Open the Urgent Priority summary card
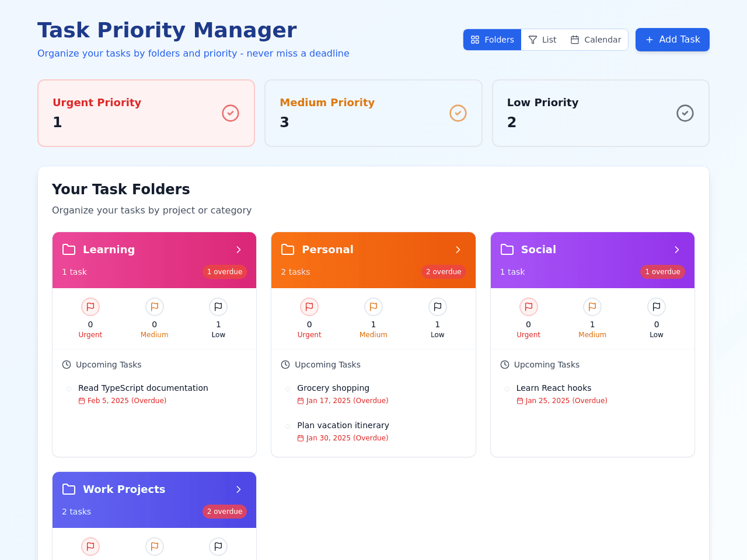747x560 pixels. [146, 113]
